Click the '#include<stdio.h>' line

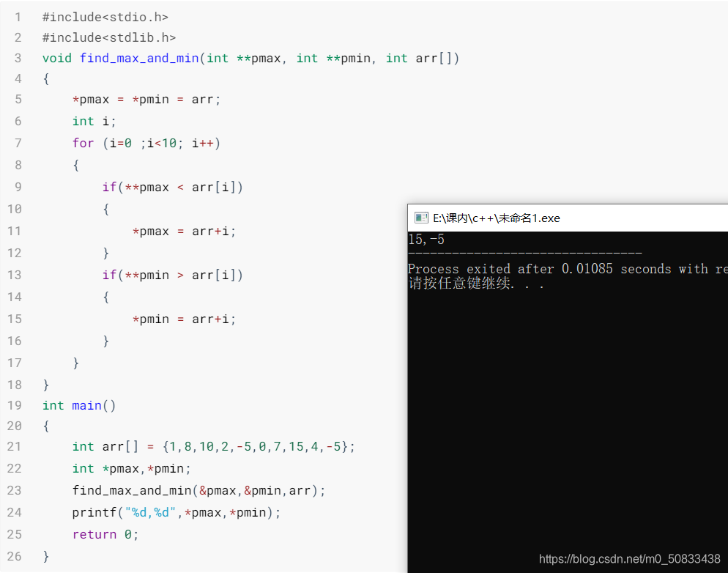(105, 17)
